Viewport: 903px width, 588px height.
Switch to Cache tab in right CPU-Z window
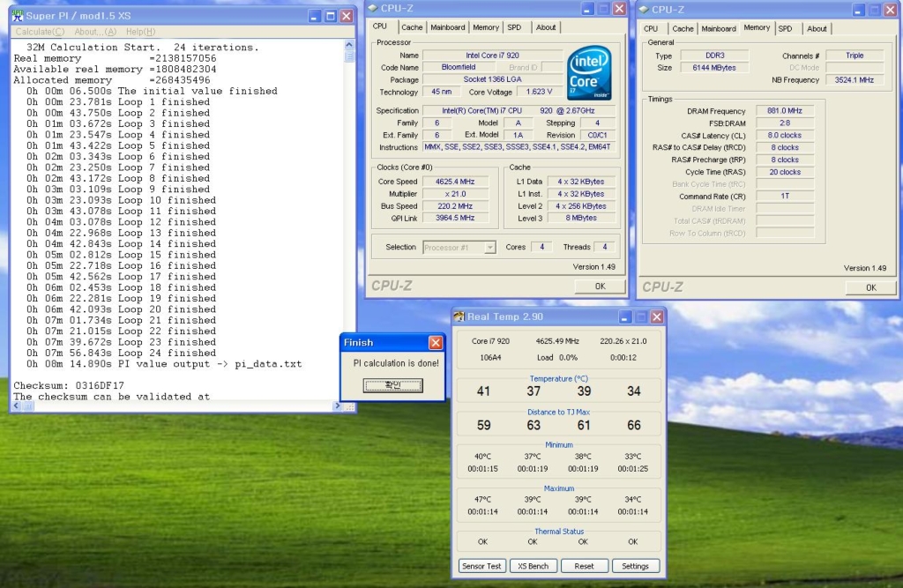683,28
